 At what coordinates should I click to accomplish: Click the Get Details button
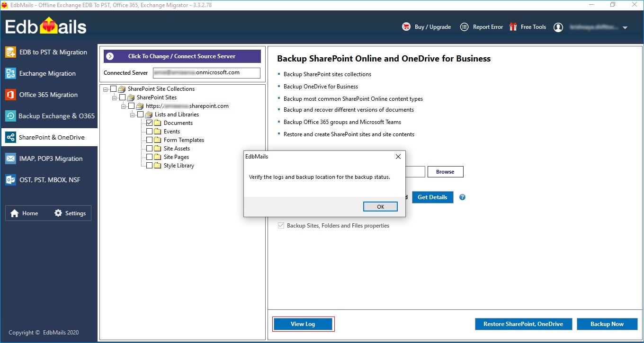pyautogui.click(x=432, y=197)
